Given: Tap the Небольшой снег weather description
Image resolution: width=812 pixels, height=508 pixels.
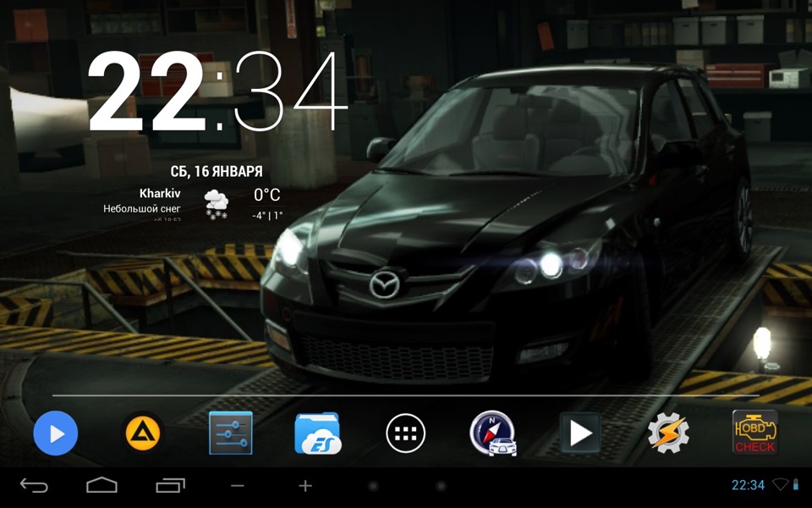Looking at the screenshot, I should [x=142, y=209].
